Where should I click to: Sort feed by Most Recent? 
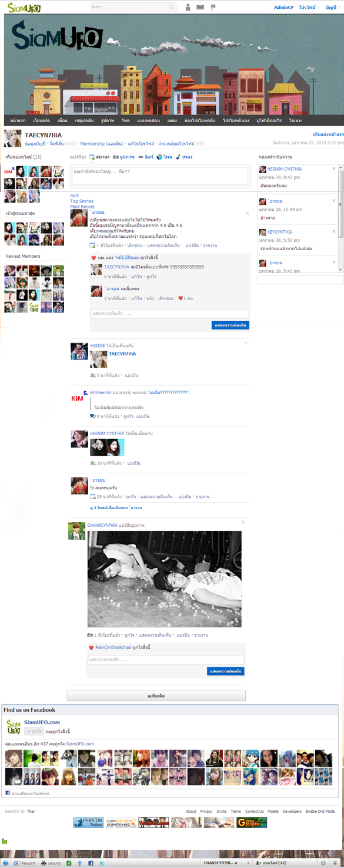click(82, 207)
